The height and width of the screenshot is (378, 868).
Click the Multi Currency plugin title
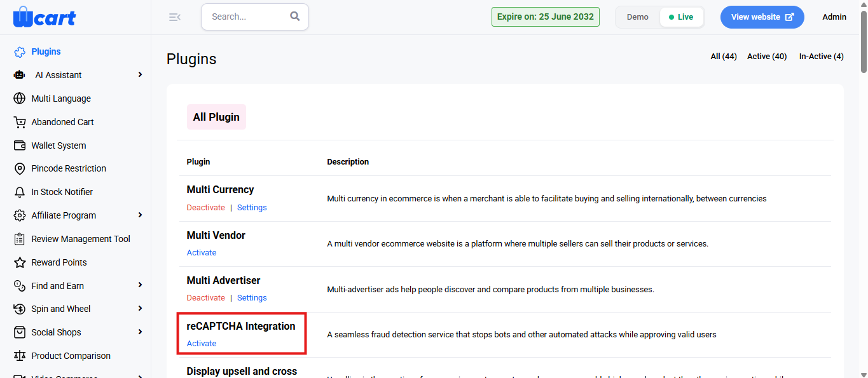pyautogui.click(x=220, y=189)
